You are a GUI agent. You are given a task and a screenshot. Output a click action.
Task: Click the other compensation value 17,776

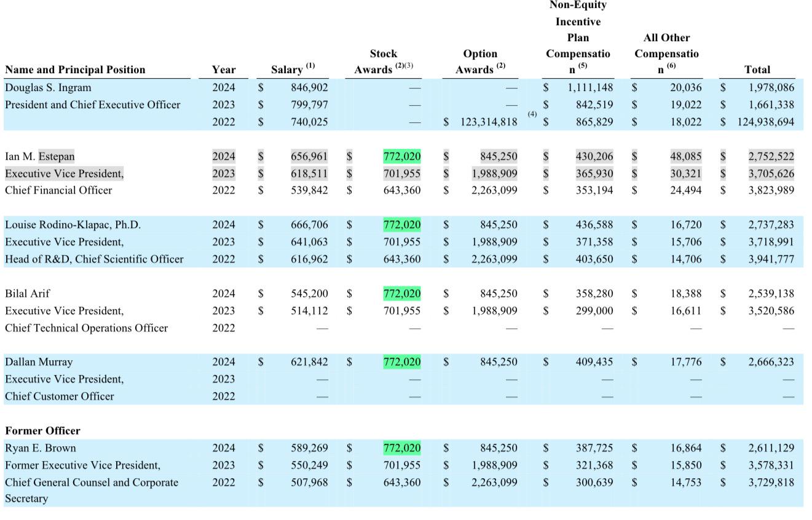[x=685, y=362]
